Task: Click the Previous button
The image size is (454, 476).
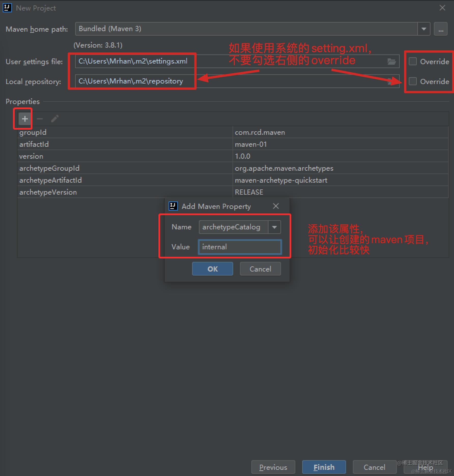Action: tap(273, 467)
